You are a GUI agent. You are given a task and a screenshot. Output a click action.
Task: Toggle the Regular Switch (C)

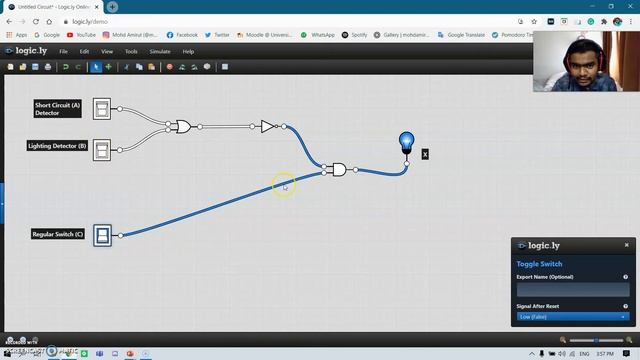pyautogui.click(x=102, y=235)
